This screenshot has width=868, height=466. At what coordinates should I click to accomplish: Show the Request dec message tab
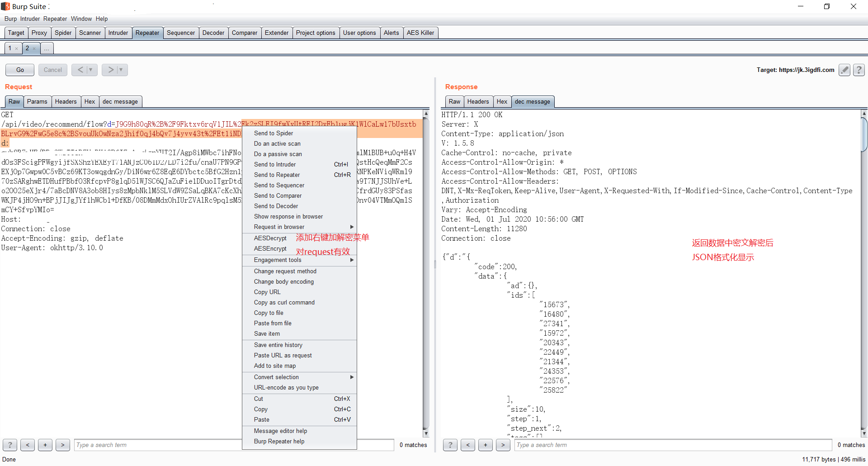tap(120, 102)
